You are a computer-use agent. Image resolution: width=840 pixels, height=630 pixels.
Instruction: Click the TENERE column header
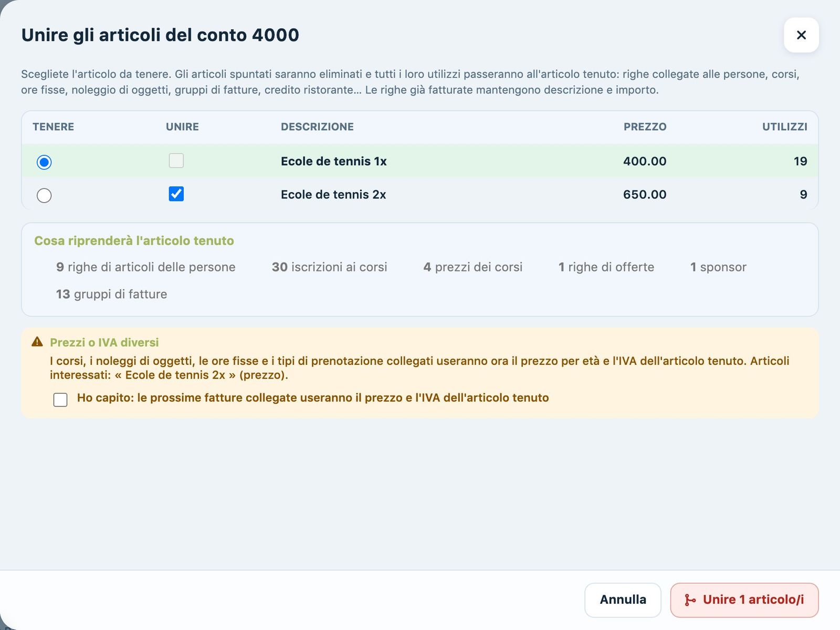54,127
